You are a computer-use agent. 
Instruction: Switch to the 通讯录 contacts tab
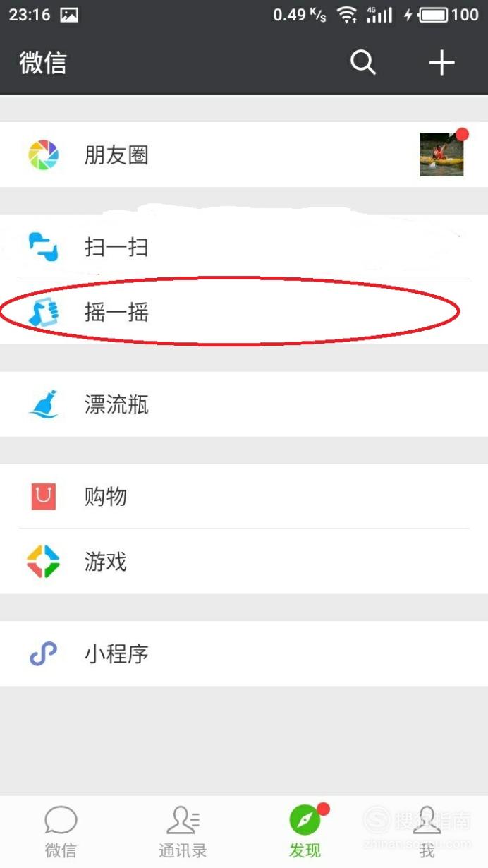point(183,832)
